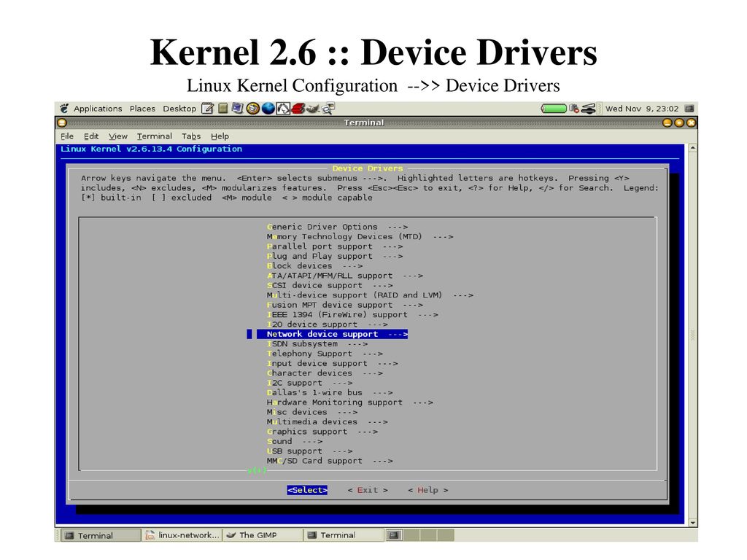Select Dallas's 1-wire bus entry
This screenshot has width=747, height=560.
pos(330,393)
